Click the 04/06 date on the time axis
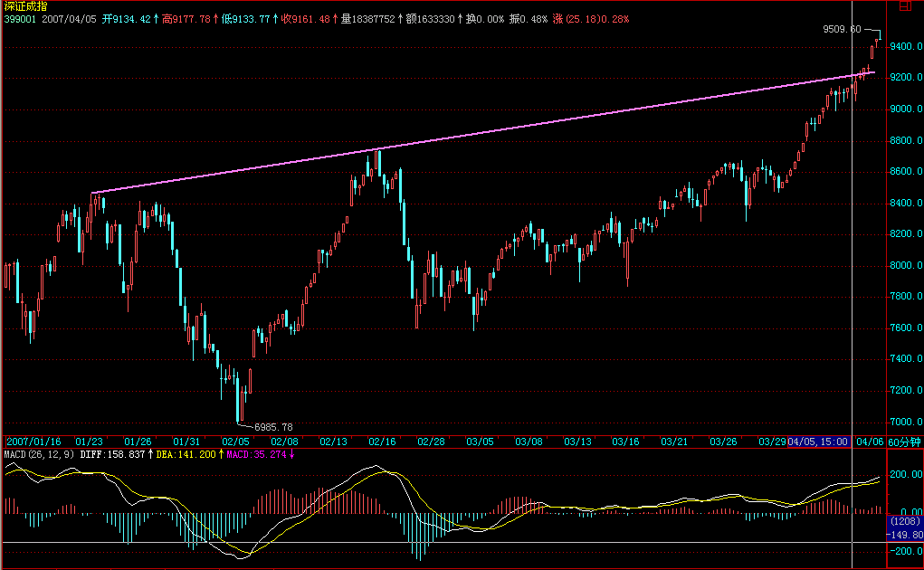 coord(869,441)
